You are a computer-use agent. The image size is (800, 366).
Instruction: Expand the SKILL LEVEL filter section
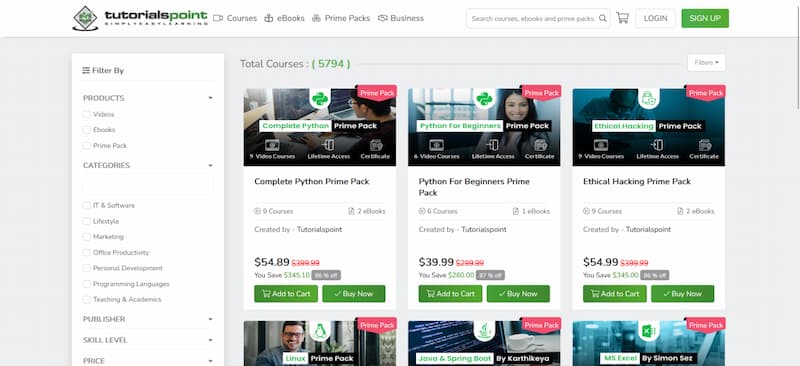tap(147, 340)
